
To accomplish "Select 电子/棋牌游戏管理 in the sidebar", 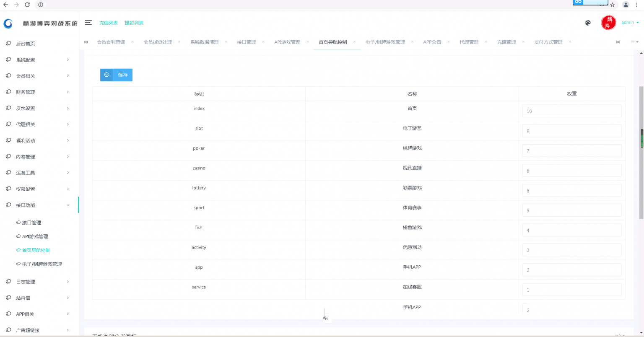I will click(42, 264).
